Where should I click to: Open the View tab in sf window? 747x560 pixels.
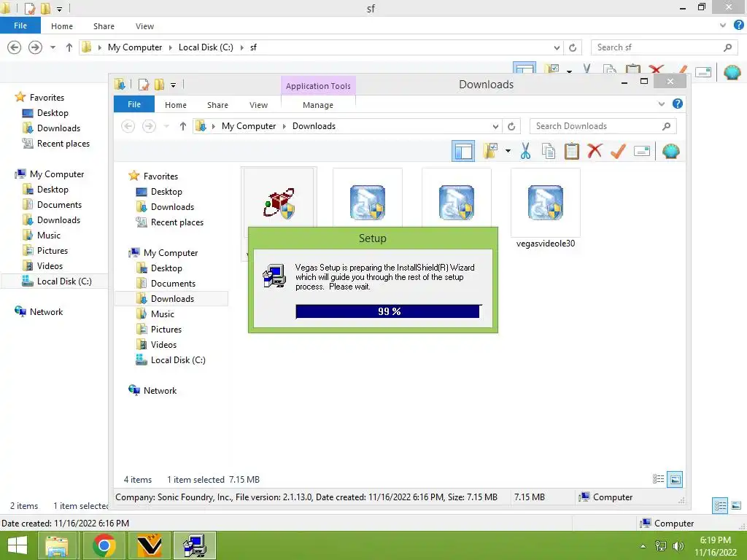[144, 26]
